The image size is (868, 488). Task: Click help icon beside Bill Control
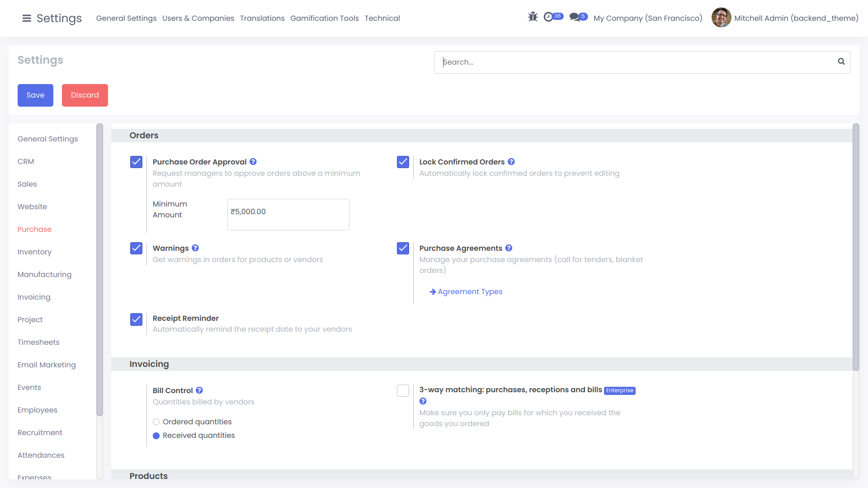pos(199,390)
